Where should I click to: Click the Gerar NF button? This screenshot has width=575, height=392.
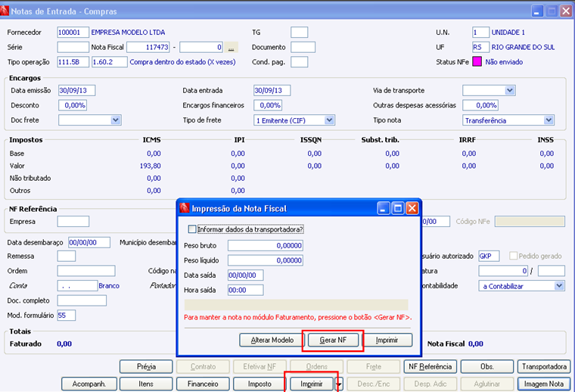pyautogui.click(x=333, y=340)
